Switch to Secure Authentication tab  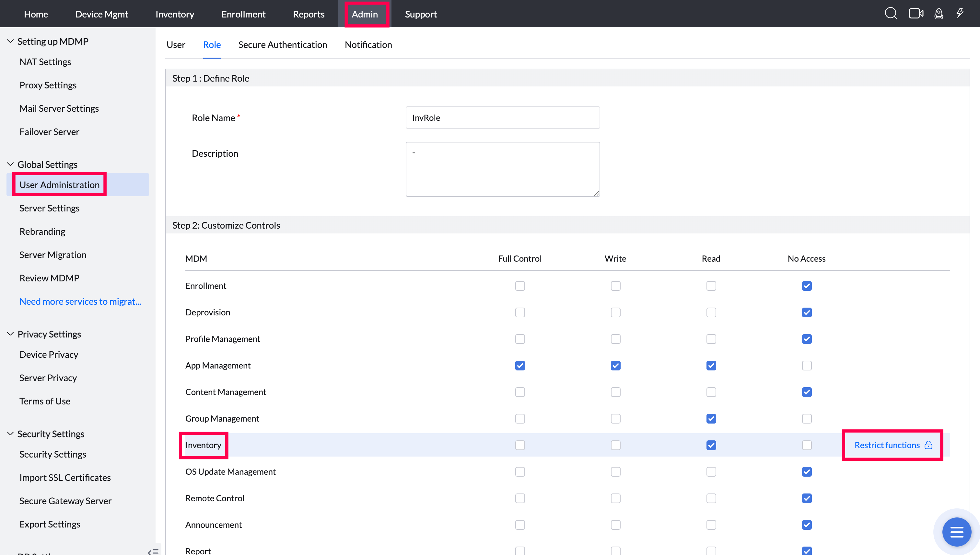(282, 45)
